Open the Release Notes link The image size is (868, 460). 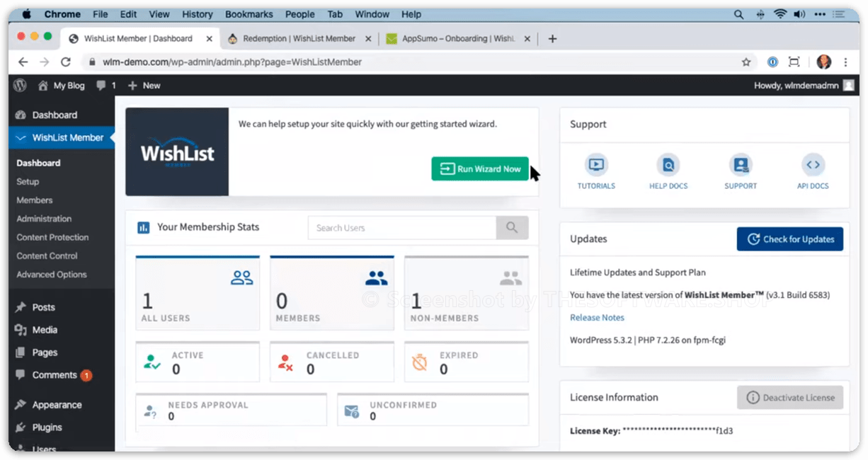(x=597, y=318)
